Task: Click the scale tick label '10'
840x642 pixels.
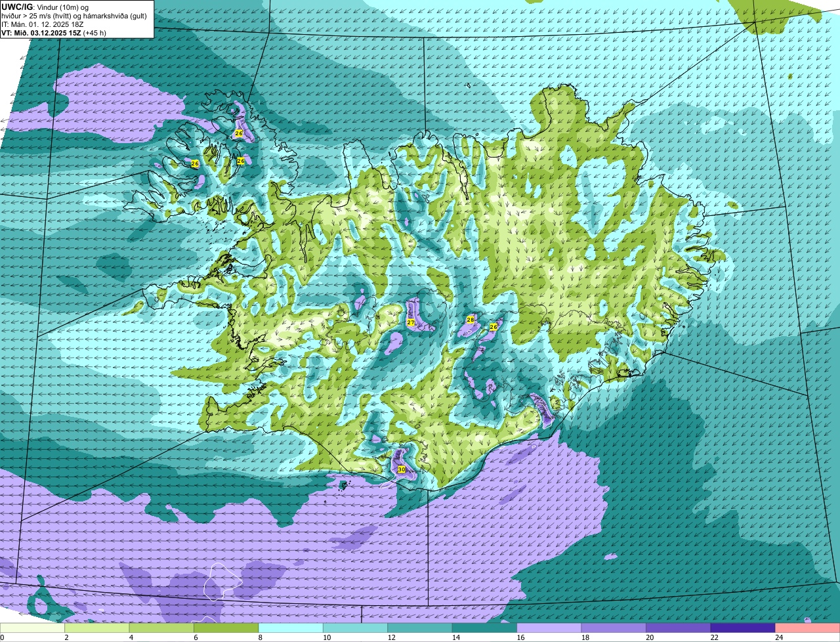Action: tap(326, 637)
